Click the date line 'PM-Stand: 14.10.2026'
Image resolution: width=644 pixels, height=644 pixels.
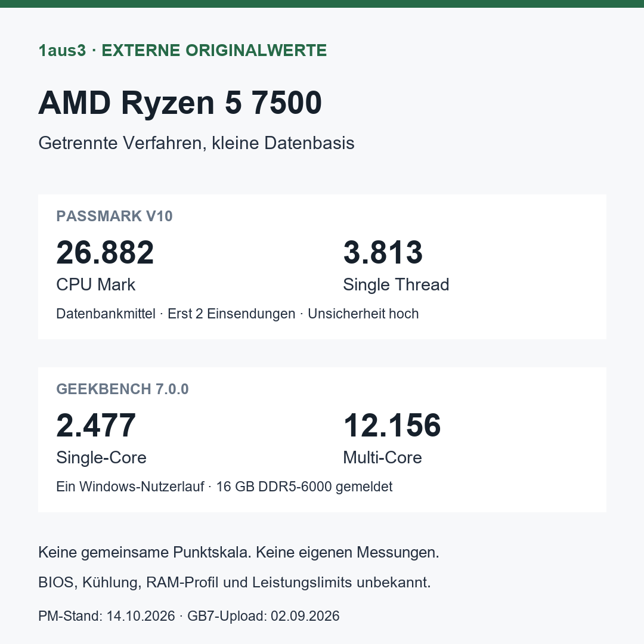106,616
